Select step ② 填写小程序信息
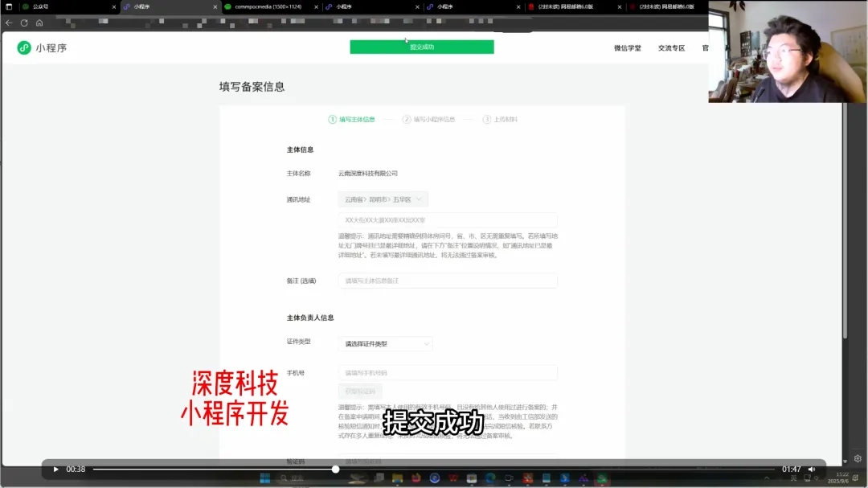Image resolution: width=868 pixels, height=488 pixels. [430, 118]
